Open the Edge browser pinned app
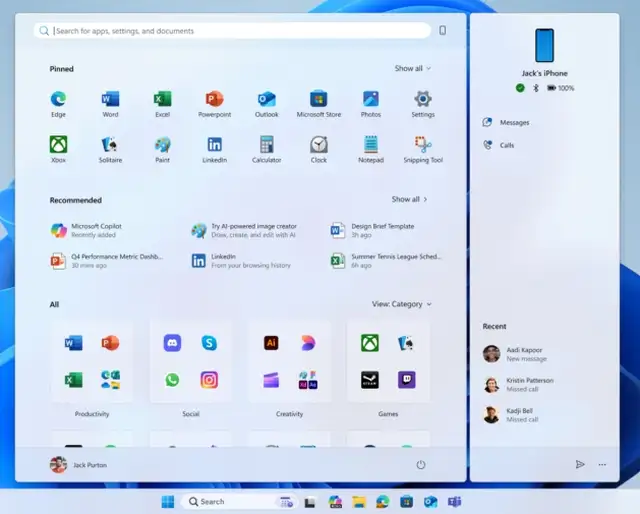This screenshot has height=514, width=640. click(x=58, y=99)
